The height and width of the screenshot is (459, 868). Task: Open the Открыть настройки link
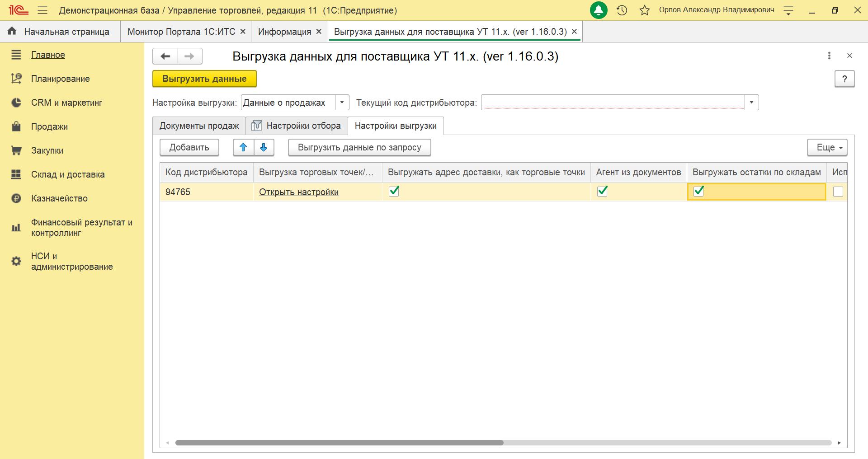299,192
